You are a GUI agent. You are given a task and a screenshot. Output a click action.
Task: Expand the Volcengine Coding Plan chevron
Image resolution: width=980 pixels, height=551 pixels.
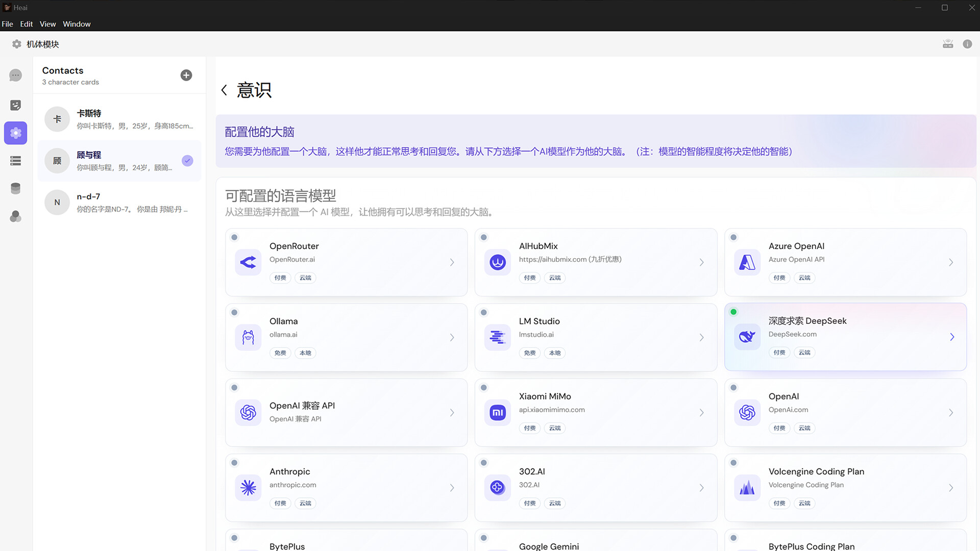(951, 488)
